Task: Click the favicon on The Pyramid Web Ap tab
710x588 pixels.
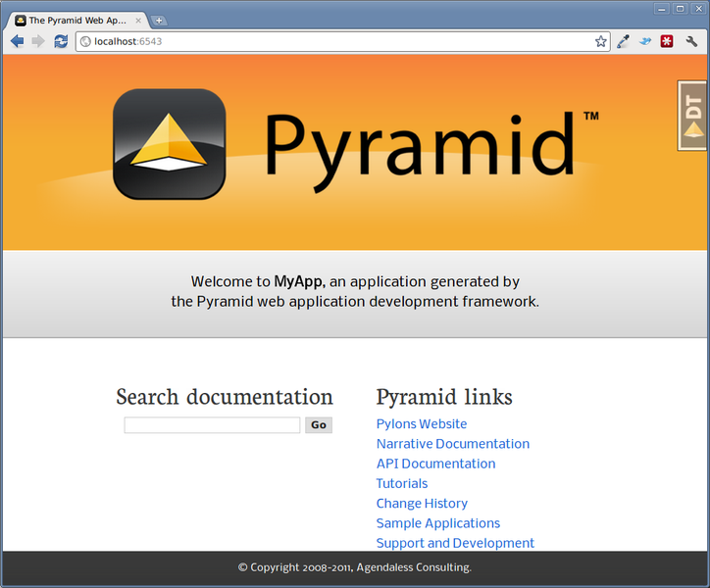Action: (x=21, y=21)
